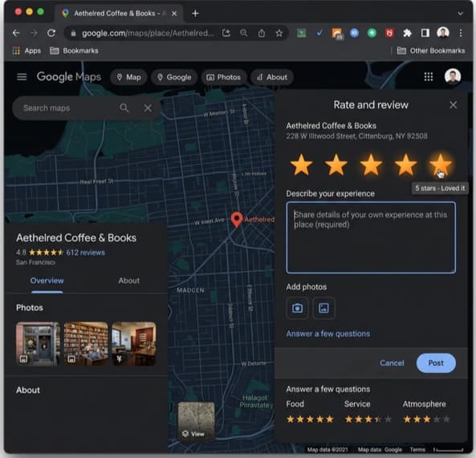Open the Other Bookmarks folder
This screenshot has width=476, height=458.
pyautogui.click(x=431, y=51)
